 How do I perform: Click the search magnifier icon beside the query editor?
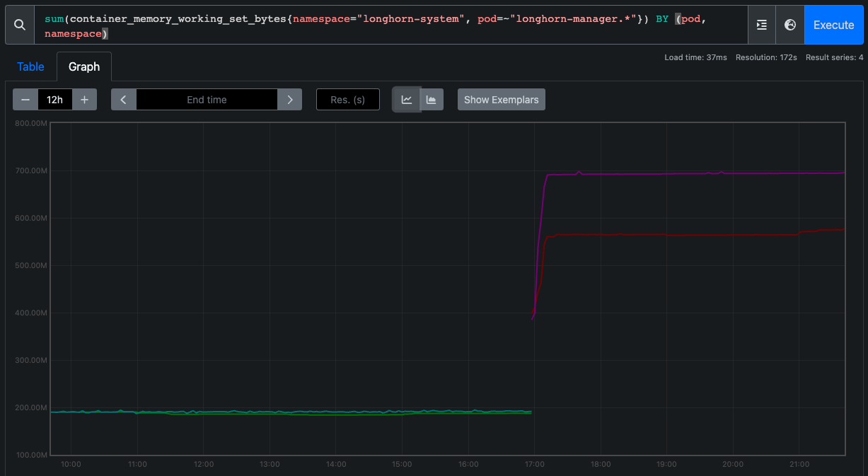(18, 25)
